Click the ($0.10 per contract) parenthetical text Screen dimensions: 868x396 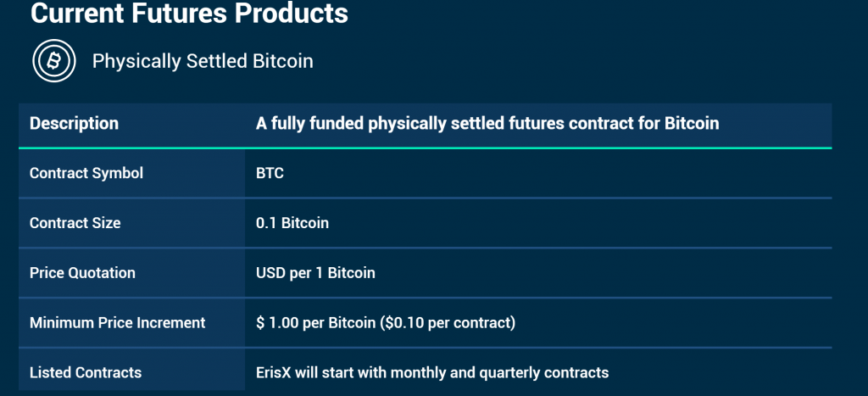(445, 322)
